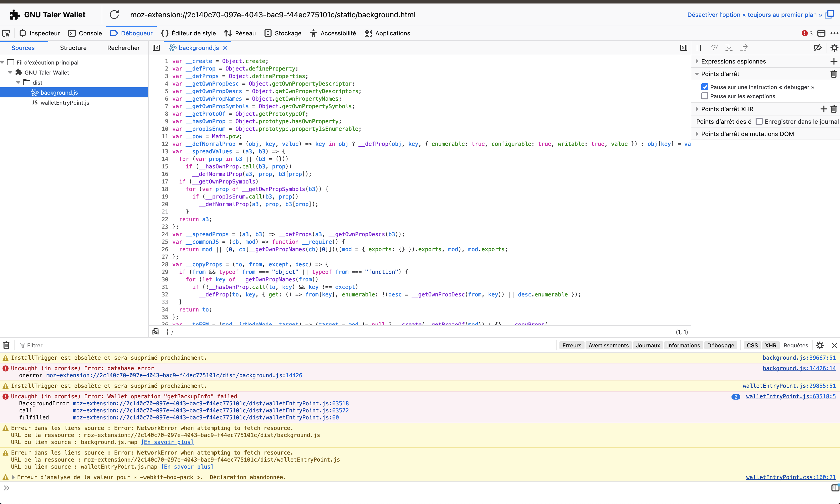Open the background.js:14426:14 source link
This screenshot has width=840, height=504.
tap(799, 368)
